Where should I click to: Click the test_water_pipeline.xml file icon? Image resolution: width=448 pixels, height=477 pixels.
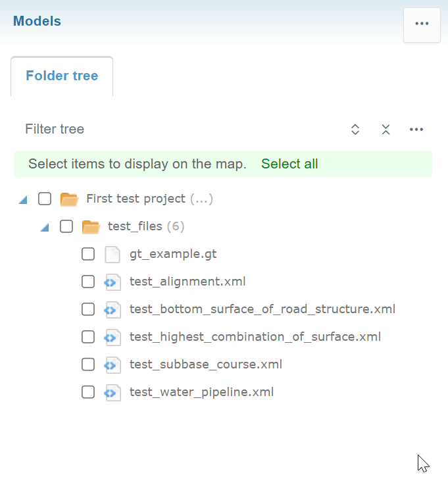pyautogui.click(x=112, y=392)
